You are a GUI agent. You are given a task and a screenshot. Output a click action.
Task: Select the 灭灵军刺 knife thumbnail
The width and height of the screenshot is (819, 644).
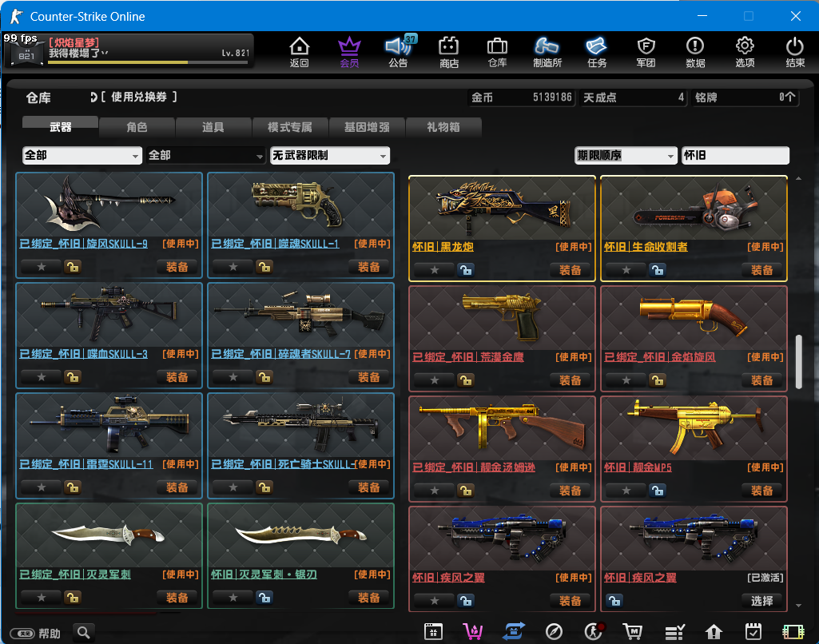(109, 535)
